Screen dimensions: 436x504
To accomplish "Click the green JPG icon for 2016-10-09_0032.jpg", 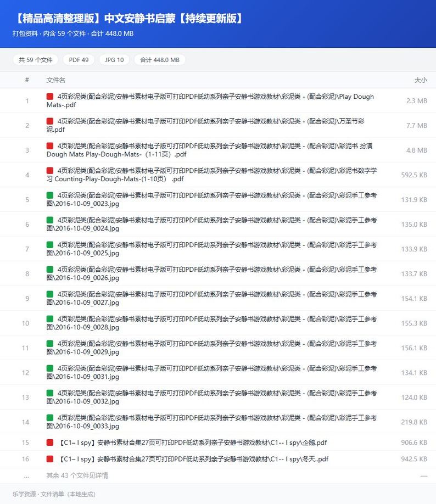I will pos(50,394).
